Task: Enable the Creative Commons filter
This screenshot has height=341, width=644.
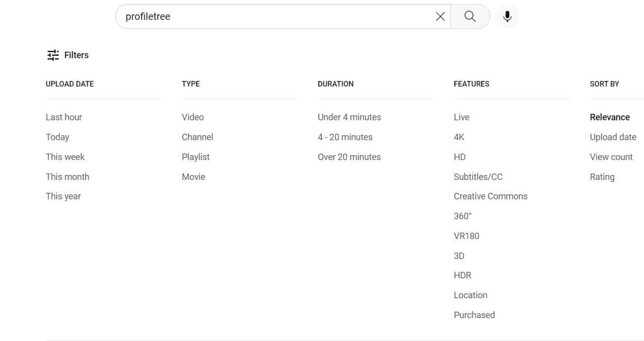Action: point(491,196)
